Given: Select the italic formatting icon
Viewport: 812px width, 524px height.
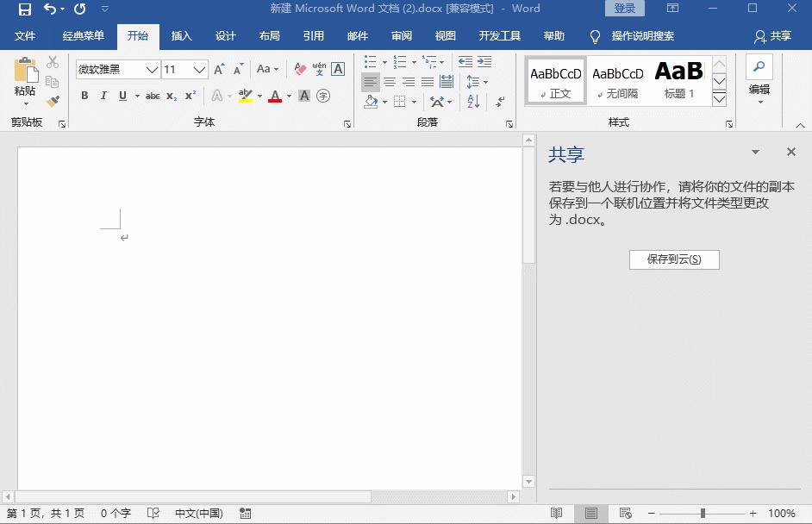Looking at the screenshot, I should pyautogui.click(x=103, y=96).
